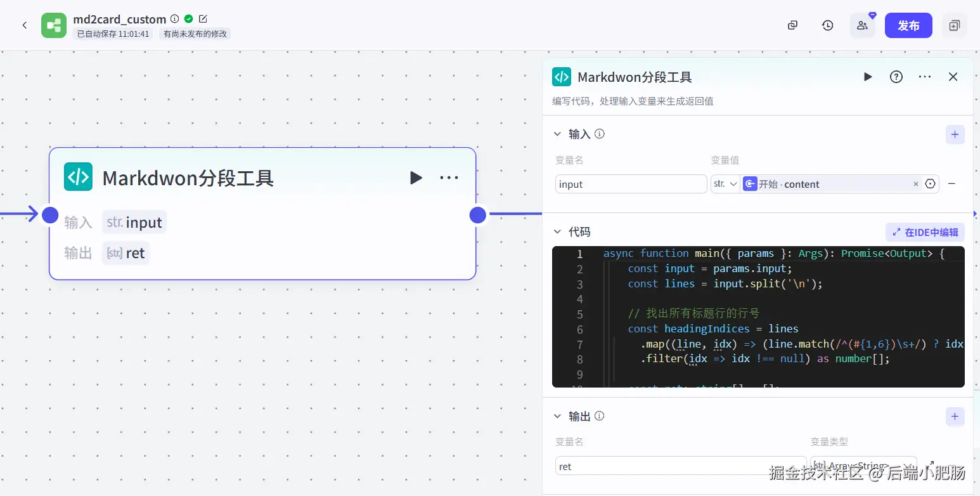
Task: Open three-dot menu on canvas node
Action: click(449, 178)
